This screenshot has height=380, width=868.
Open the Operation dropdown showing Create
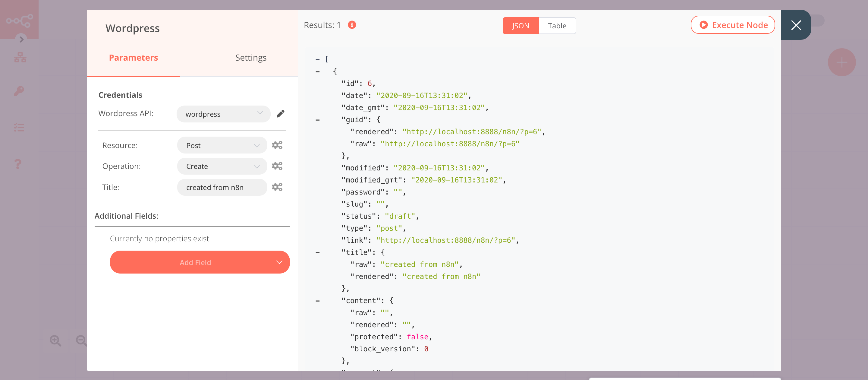click(x=222, y=166)
